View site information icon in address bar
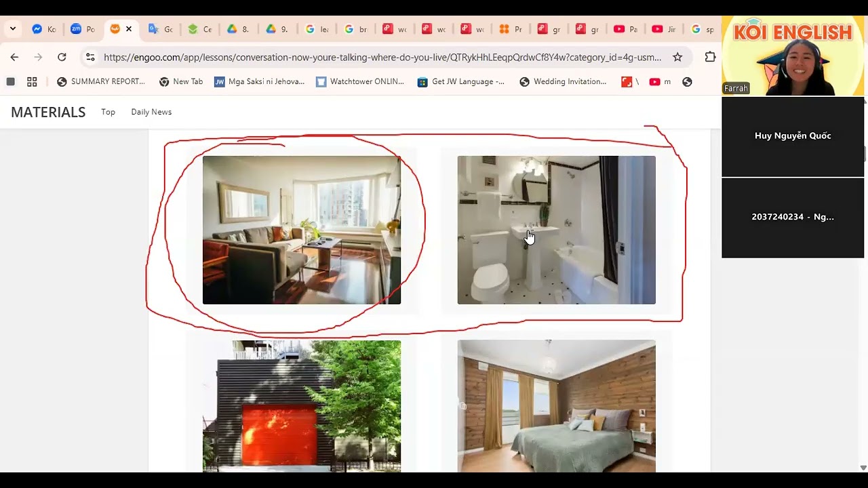The image size is (868, 488). tap(90, 57)
